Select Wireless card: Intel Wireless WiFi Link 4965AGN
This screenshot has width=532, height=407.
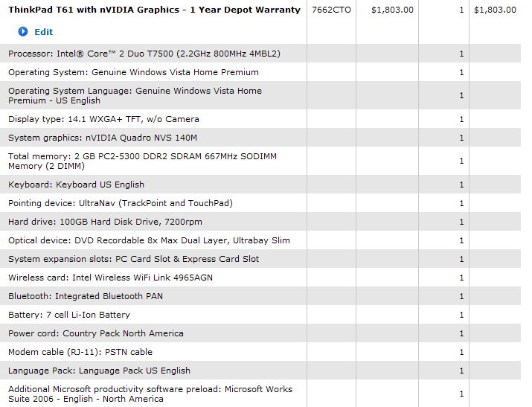110,278
